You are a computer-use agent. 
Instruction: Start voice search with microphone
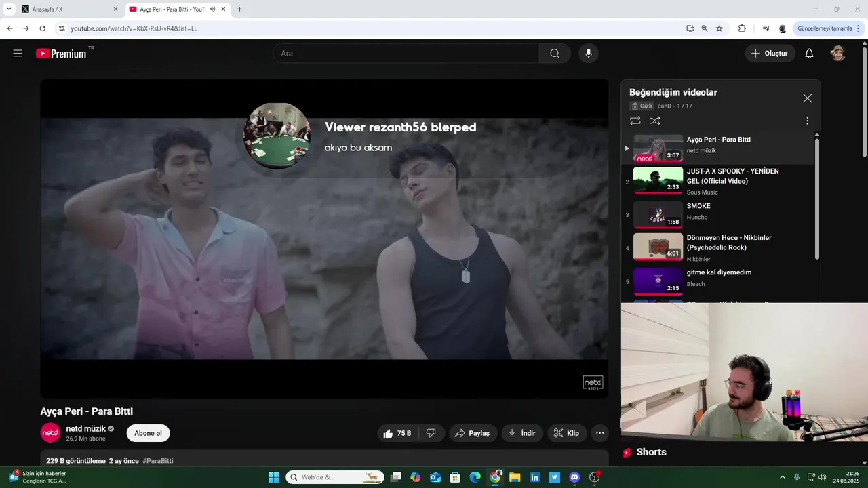589,54
